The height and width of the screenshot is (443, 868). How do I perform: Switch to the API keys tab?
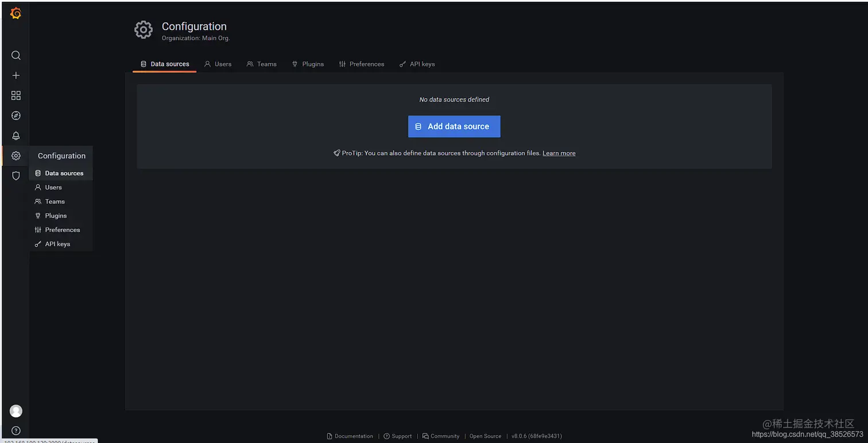417,64
